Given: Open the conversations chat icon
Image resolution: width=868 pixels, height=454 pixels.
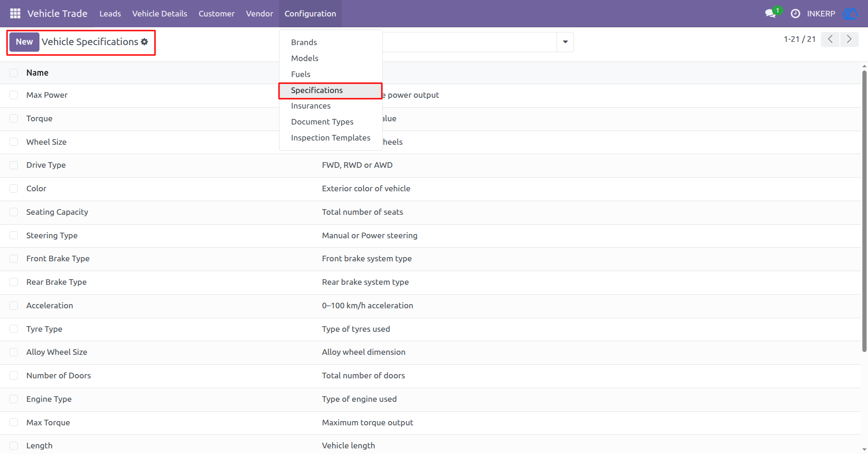Looking at the screenshot, I should [770, 14].
